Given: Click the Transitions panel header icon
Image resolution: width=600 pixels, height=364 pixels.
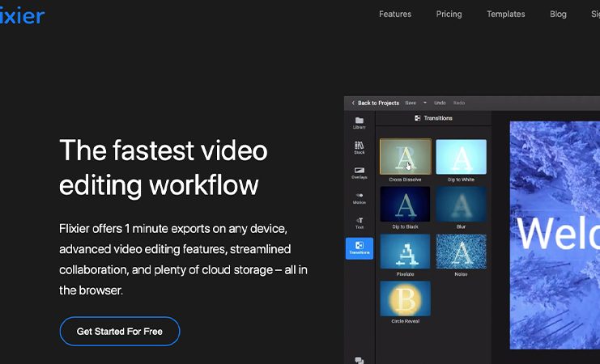Looking at the screenshot, I should [418, 118].
